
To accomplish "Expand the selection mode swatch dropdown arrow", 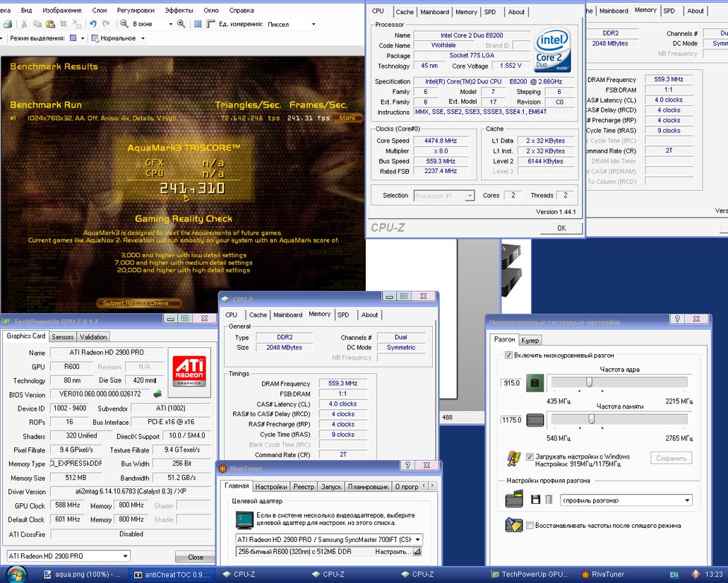I will (x=83, y=38).
